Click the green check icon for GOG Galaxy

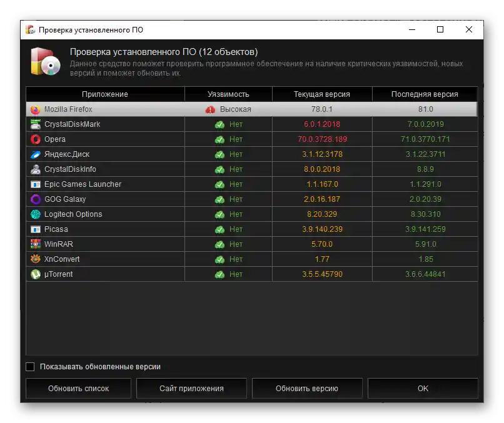[219, 199]
